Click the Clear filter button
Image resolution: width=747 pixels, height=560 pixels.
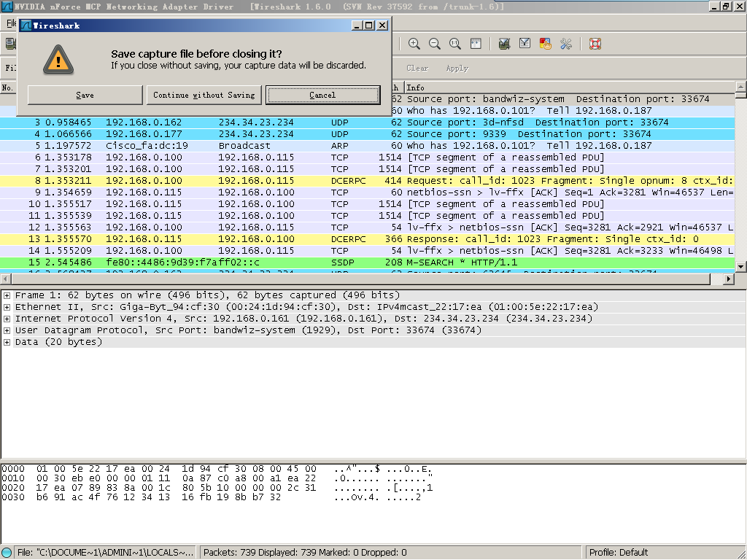[417, 68]
